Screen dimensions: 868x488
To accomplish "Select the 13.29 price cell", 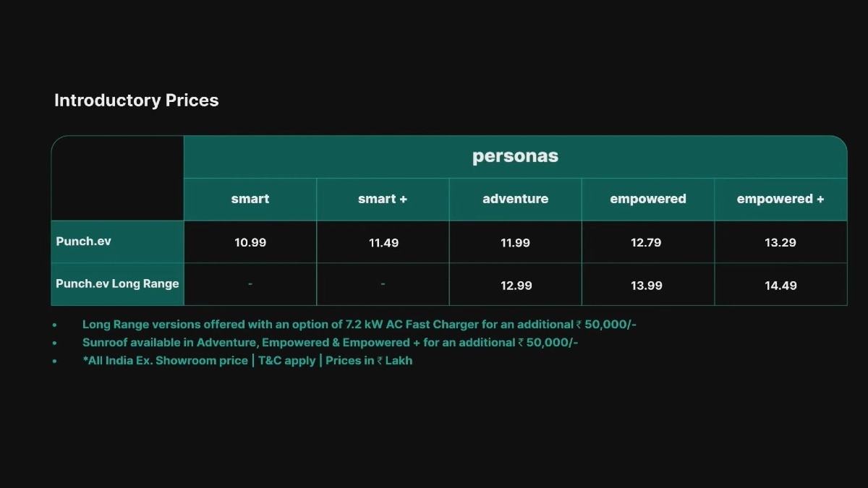I will point(780,242).
